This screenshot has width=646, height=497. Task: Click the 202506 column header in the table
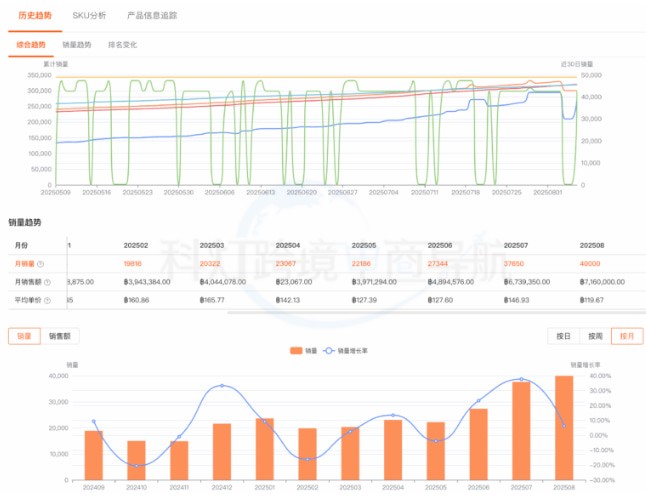[440, 245]
